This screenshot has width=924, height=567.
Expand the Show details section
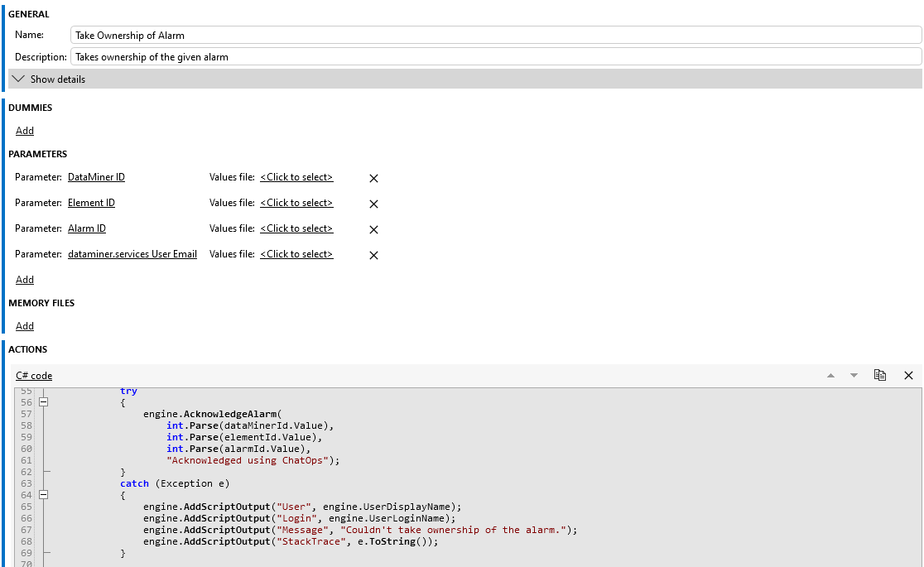(465, 79)
